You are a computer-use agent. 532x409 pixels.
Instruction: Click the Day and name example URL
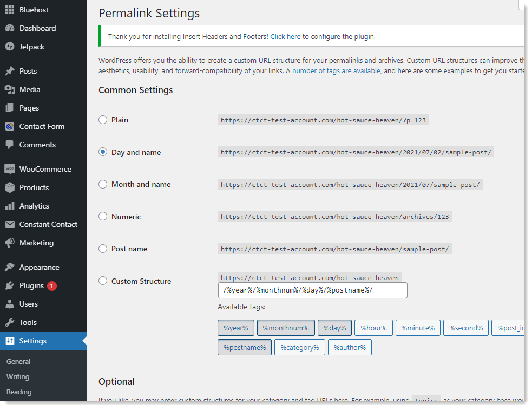pyautogui.click(x=356, y=152)
